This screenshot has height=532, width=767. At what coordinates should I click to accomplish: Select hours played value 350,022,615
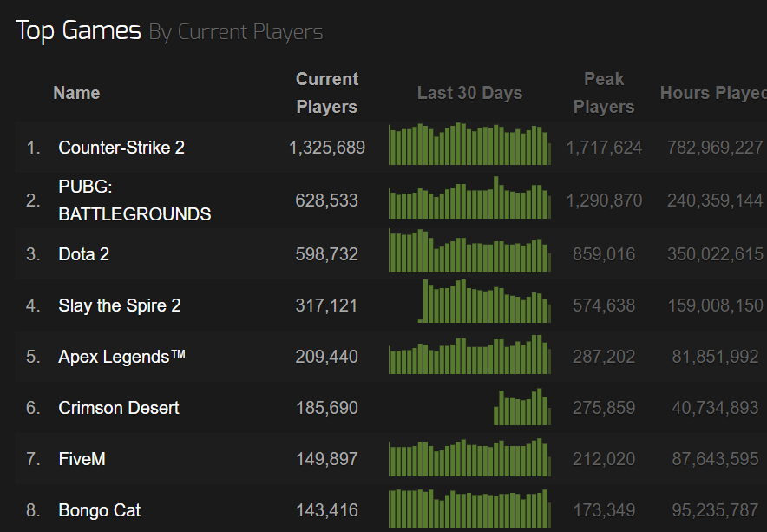point(715,254)
